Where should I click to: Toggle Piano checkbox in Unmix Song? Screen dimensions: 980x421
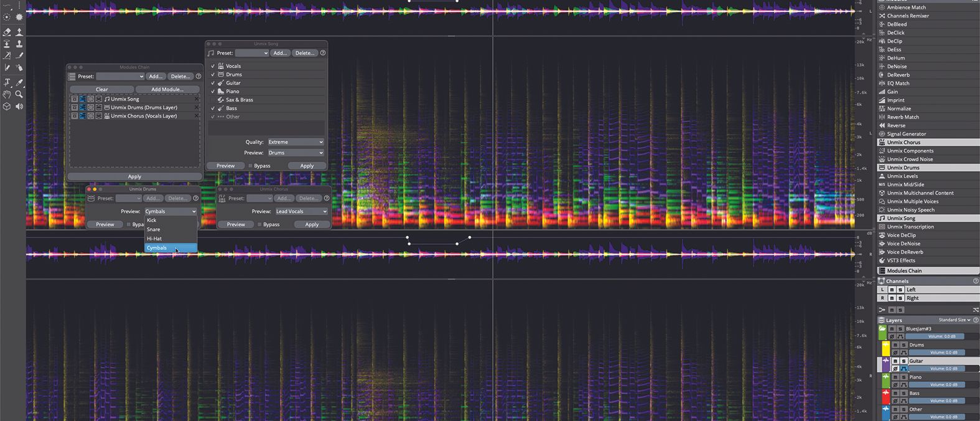pos(213,91)
